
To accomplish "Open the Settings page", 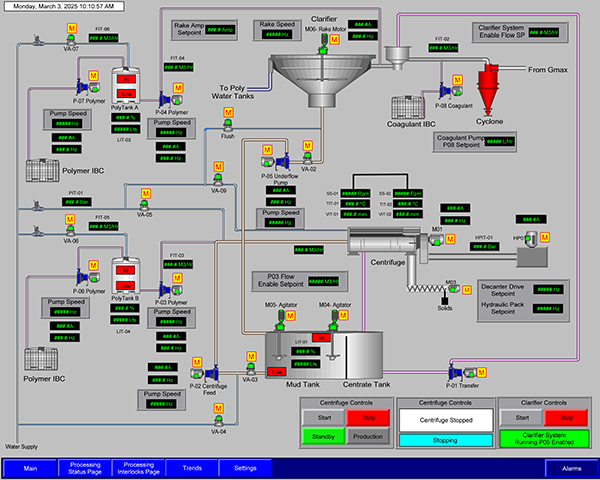I will tap(245, 467).
